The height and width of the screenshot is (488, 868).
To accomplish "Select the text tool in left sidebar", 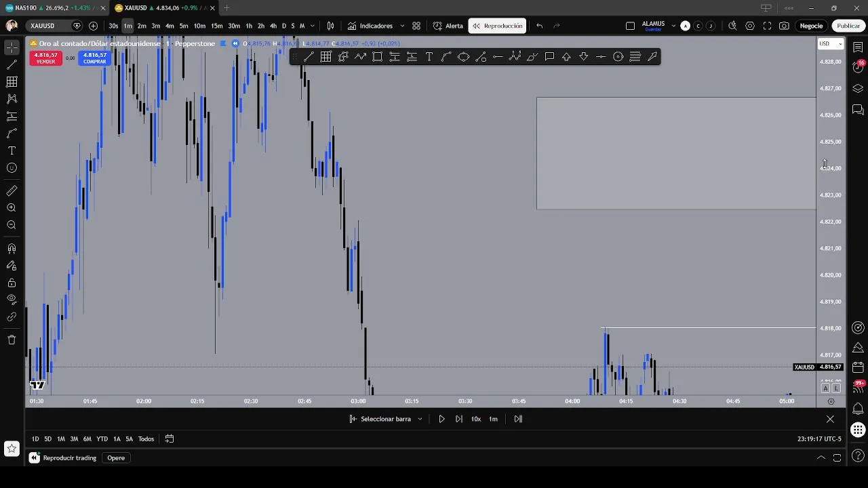I will [12, 150].
